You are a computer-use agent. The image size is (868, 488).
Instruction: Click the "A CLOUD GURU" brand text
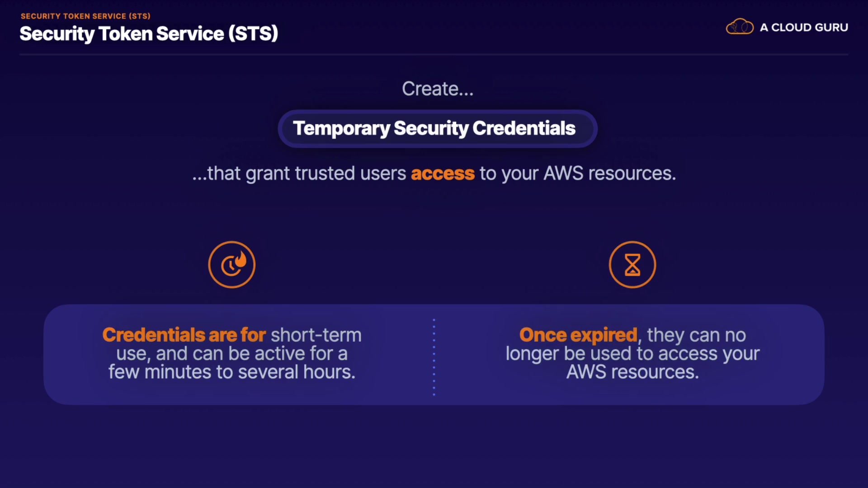point(804,28)
